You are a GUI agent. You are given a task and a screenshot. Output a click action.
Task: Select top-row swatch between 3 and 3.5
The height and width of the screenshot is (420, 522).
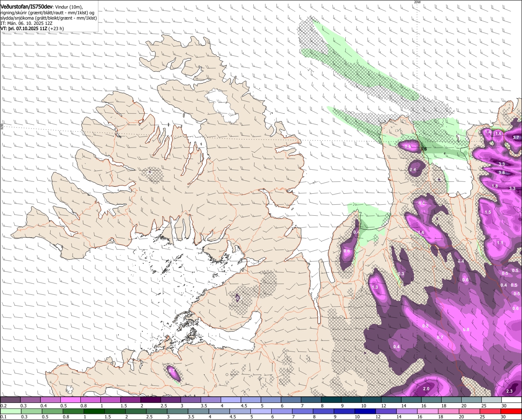pyautogui.click(x=191, y=400)
